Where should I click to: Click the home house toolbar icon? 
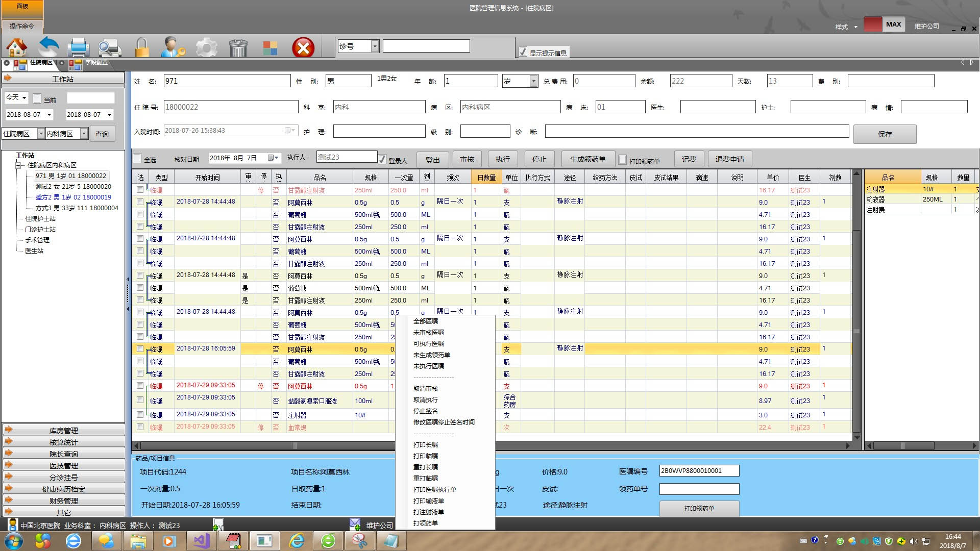(x=17, y=47)
